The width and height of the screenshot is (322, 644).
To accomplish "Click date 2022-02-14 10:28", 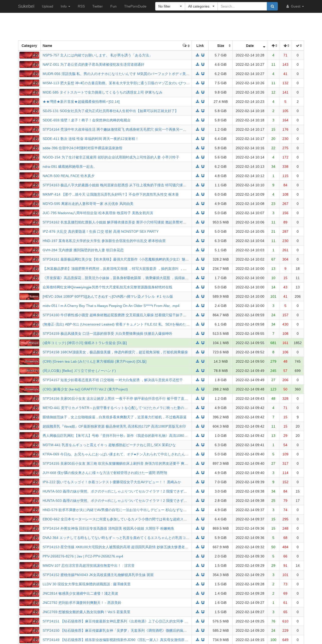I will (x=250, y=55).
